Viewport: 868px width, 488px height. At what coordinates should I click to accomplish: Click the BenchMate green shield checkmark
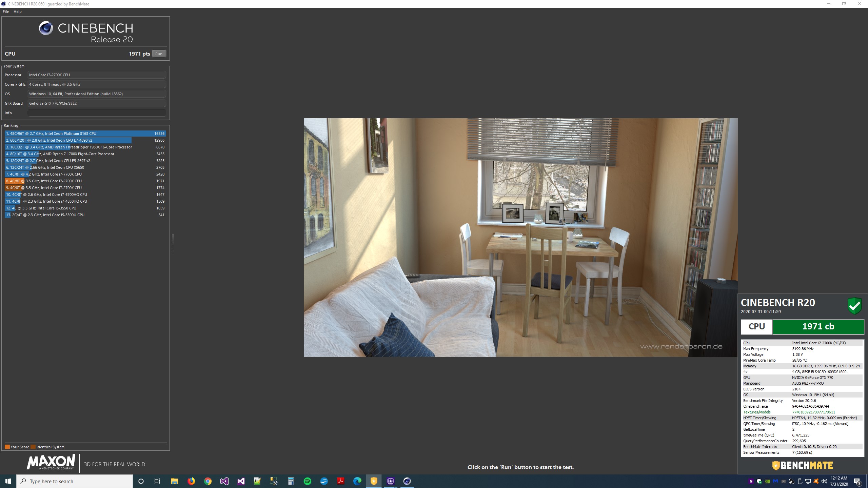pyautogui.click(x=855, y=306)
